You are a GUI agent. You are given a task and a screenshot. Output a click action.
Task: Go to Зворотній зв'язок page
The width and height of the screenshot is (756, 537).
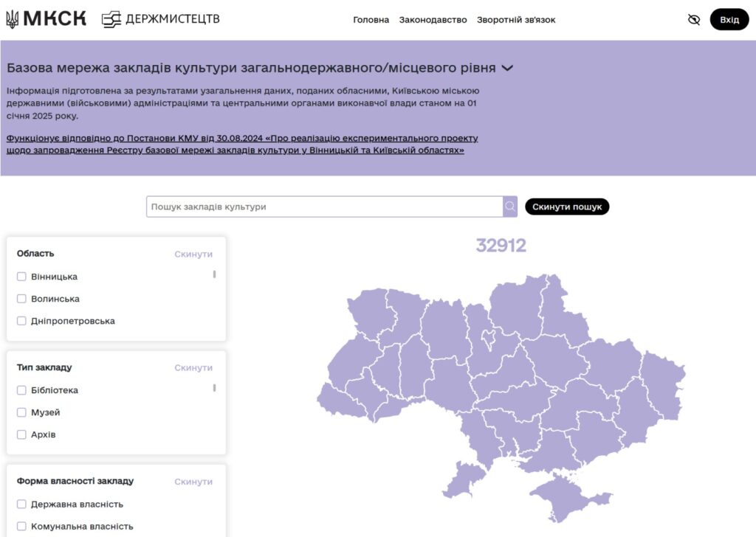[x=515, y=20]
